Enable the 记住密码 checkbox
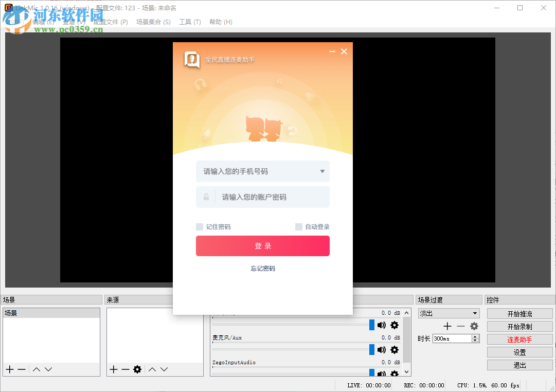Viewport: 556px width, 392px height. pos(199,226)
